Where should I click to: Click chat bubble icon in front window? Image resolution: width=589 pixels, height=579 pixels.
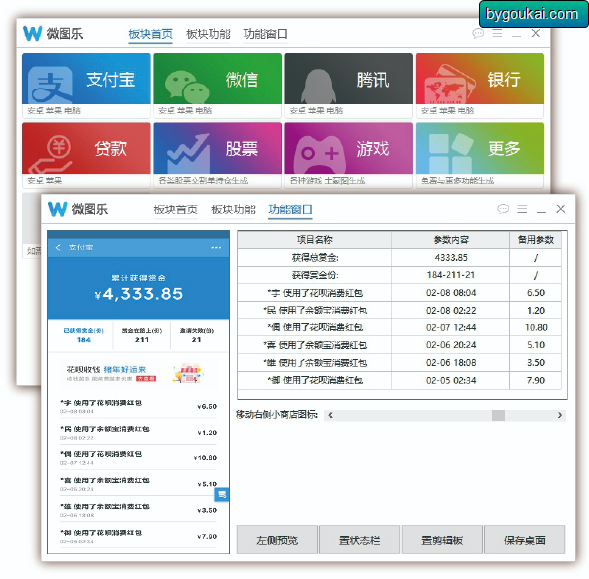click(x=503, y=209)
